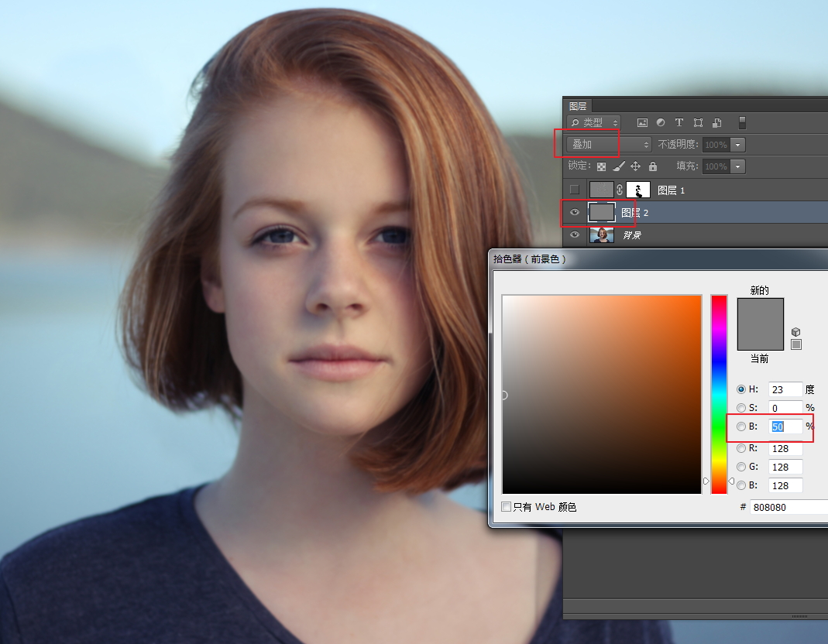Hide the 背景 layer eye icon

[575, 235]
